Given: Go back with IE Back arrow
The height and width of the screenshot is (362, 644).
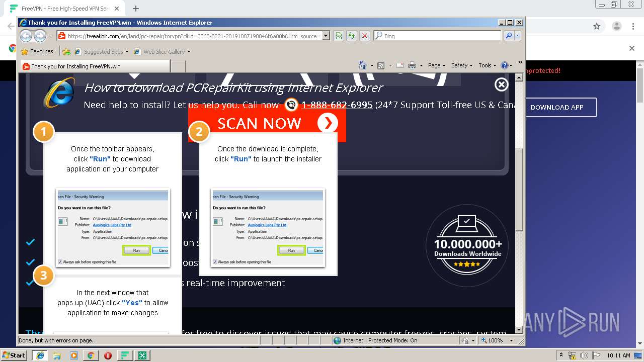Looking at the screenshot, I should [x=26, y=36].
